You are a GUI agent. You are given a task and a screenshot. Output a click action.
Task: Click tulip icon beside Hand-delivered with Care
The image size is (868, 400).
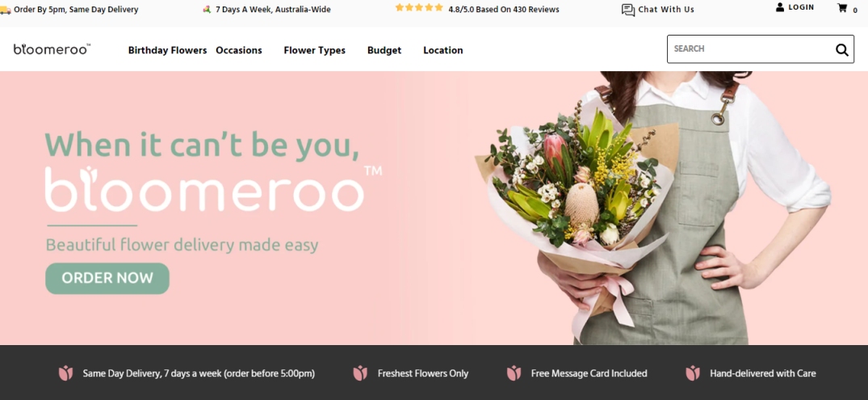693,373
